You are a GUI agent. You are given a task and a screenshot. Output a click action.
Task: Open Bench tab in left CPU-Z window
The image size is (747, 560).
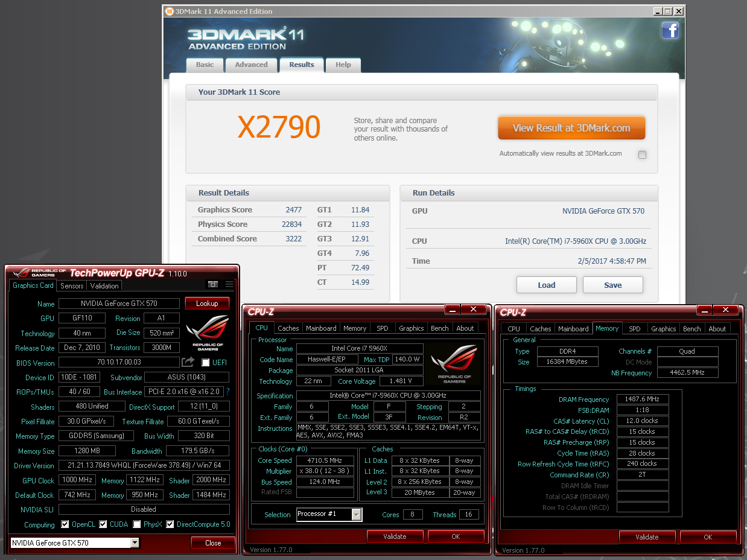440,328
